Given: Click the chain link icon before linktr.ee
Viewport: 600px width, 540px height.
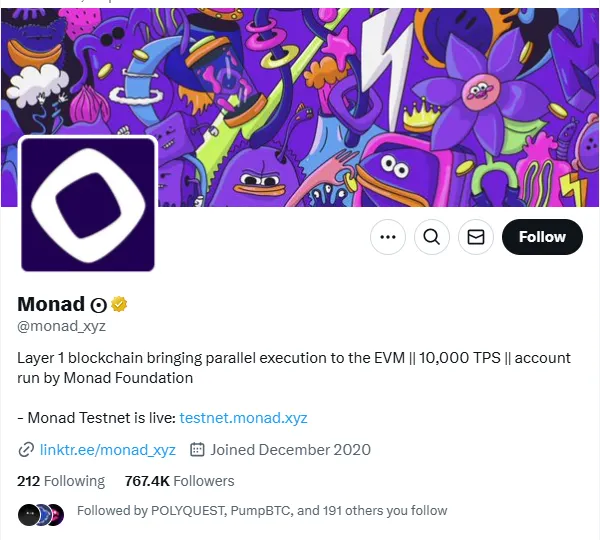Looking at the screenshot, I should pos(26,450).
